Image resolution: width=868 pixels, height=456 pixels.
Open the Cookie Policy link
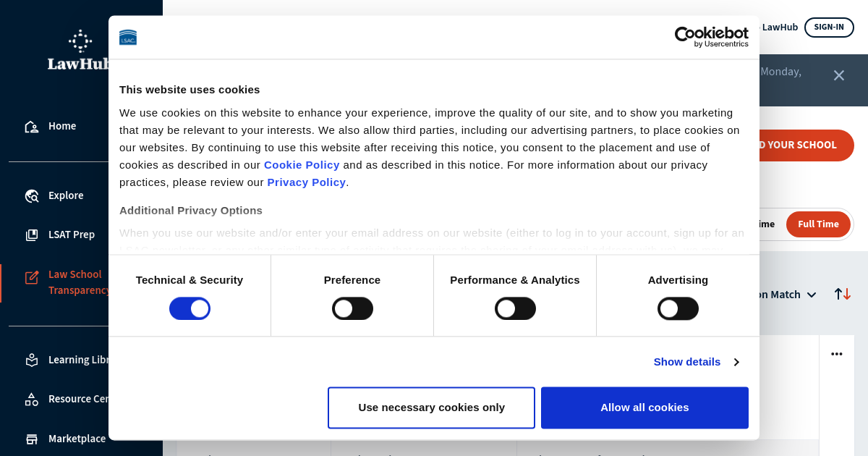[302, 165]
